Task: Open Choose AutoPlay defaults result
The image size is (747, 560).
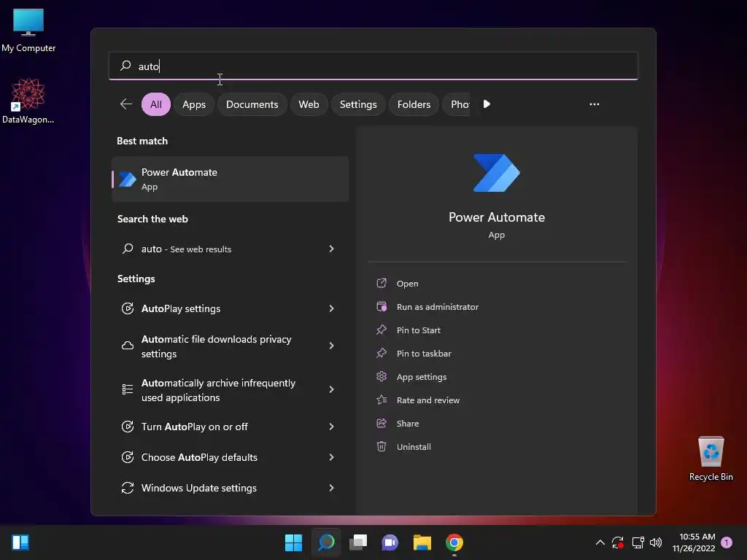Action: pyautogui.click(x=230, y=457)
